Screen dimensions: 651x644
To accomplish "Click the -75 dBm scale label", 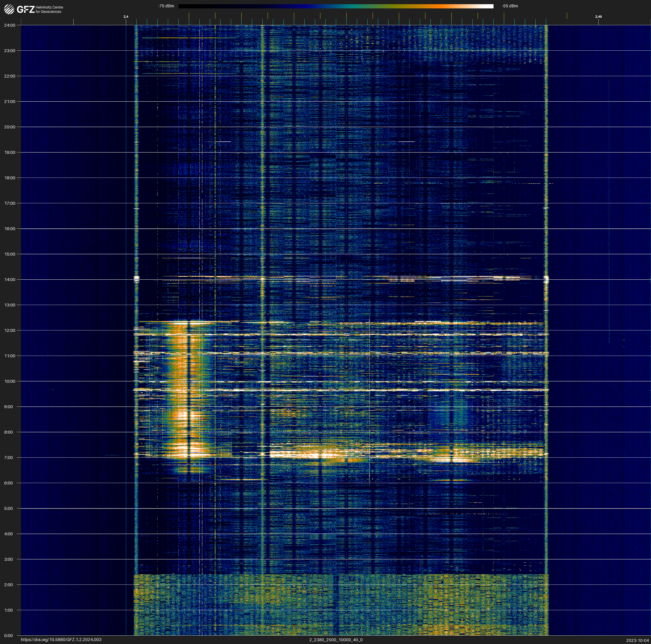I will pos(166,6).
